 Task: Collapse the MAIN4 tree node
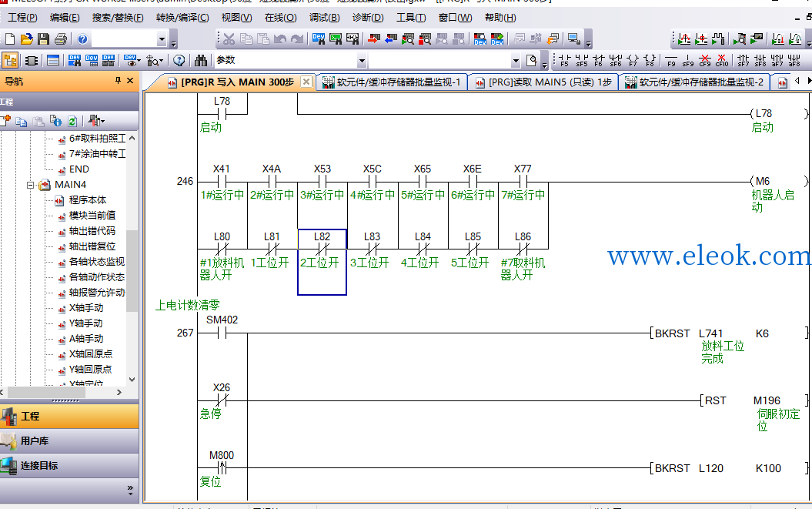(31, 185)
